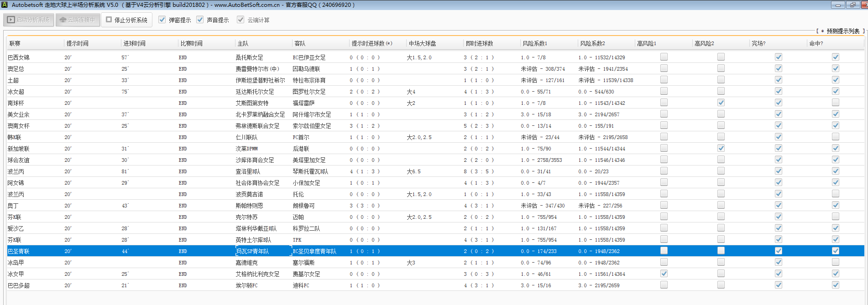Click the 中场大球盘 column header
This screenshot has height=305, width=868.
(422, 43)
